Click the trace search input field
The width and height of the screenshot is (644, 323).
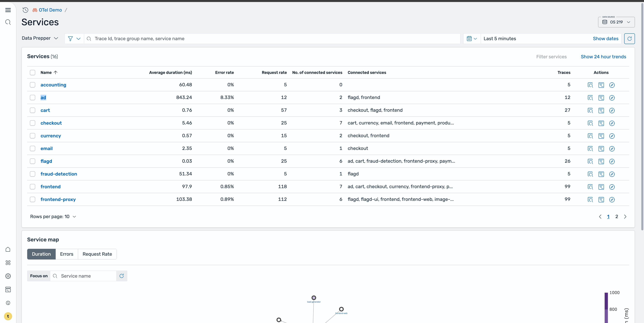[x=272, y=39]
